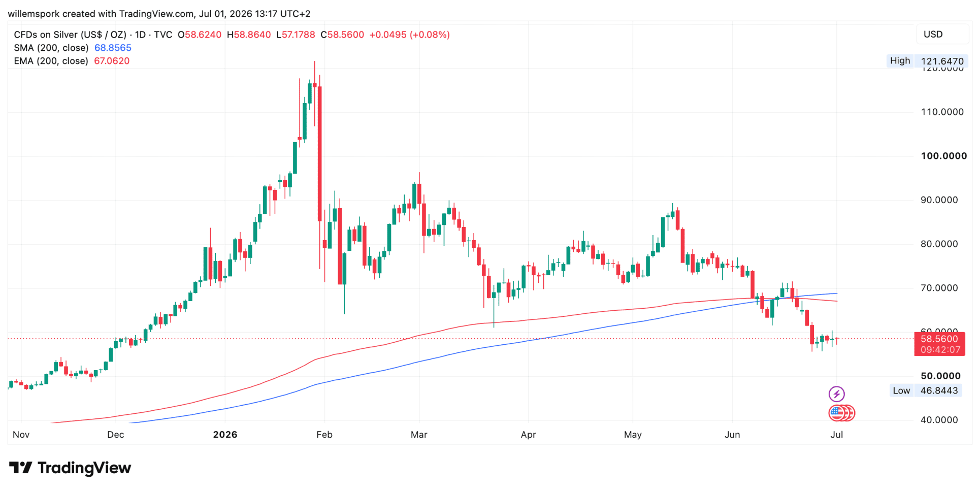Click the 2026 label on time axis
This screenshot has width=980, height=491.
point(225,435)
